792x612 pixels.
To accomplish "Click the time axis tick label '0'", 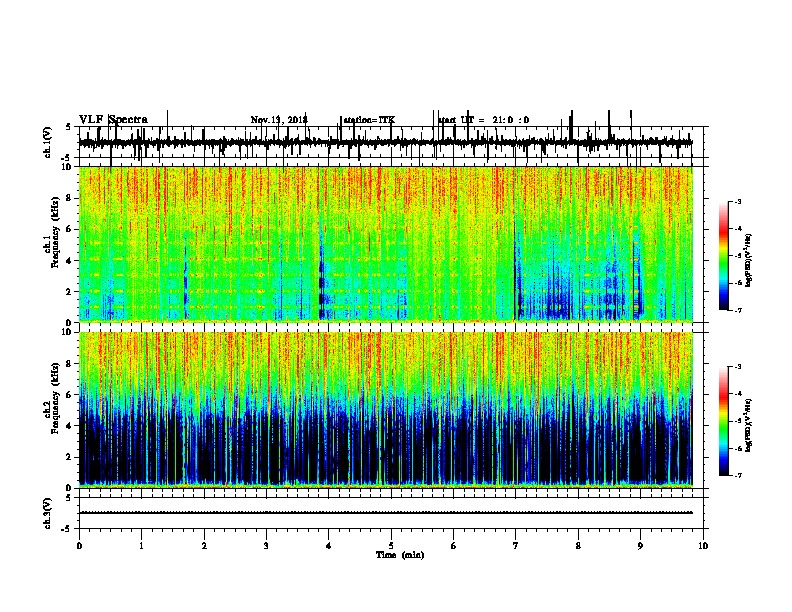I will tap(79, 546).
